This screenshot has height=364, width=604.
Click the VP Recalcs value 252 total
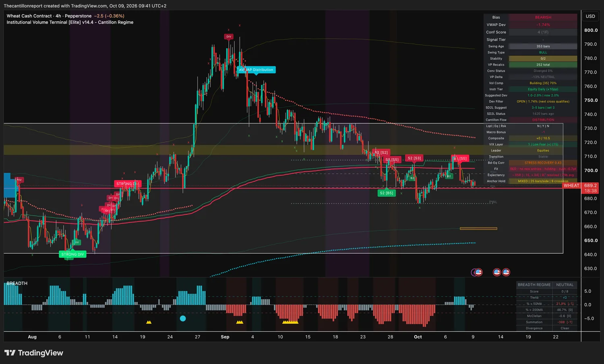point(543,65)
